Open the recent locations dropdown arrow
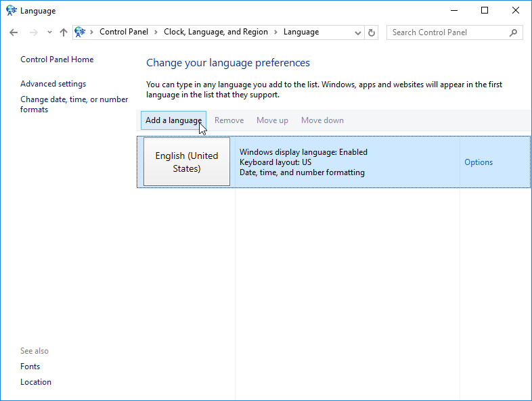 [49, 32]
